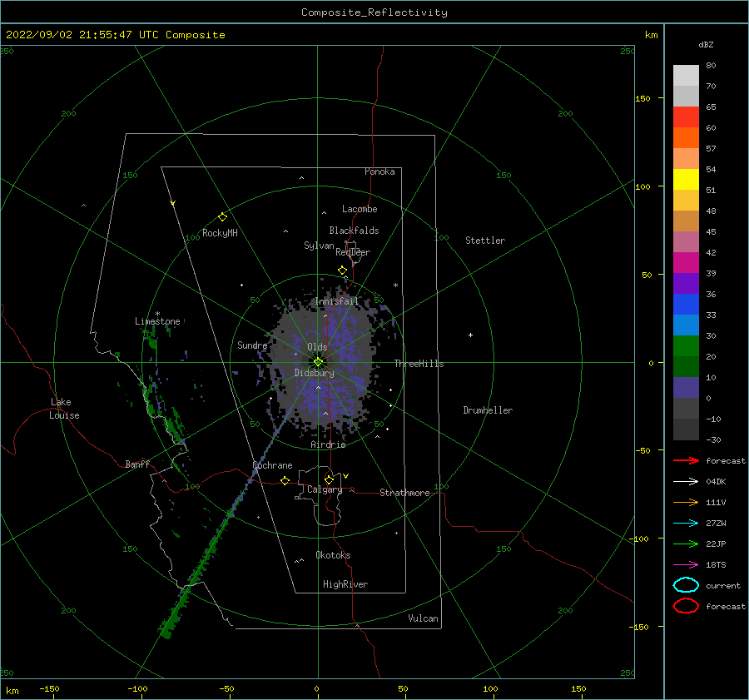Select the blue 33–36 dBZ swatch

tap(686, 304)
